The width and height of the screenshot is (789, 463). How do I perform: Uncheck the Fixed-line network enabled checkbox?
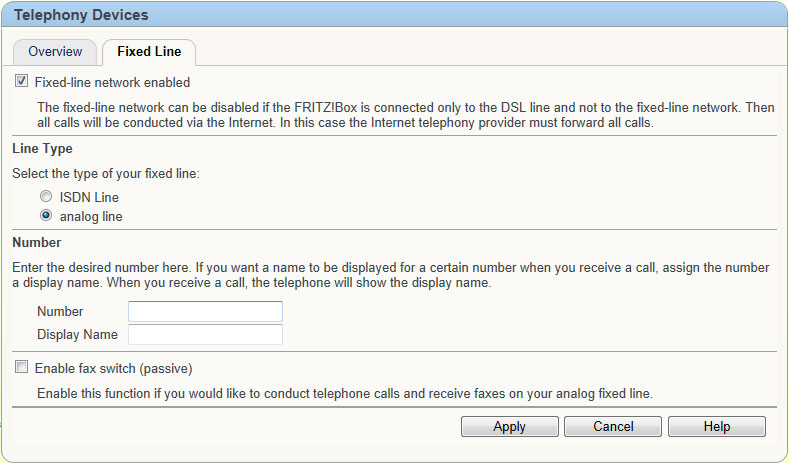pos(21,81)
